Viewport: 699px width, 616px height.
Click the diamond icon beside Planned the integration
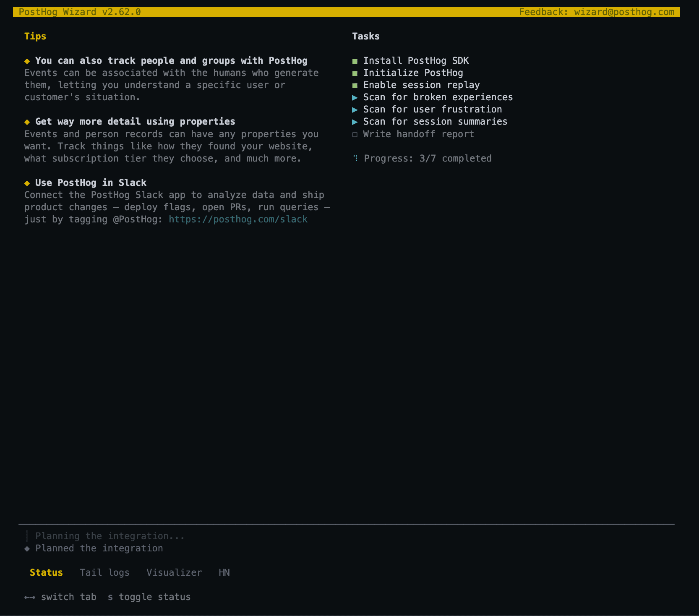pos(27,549)
